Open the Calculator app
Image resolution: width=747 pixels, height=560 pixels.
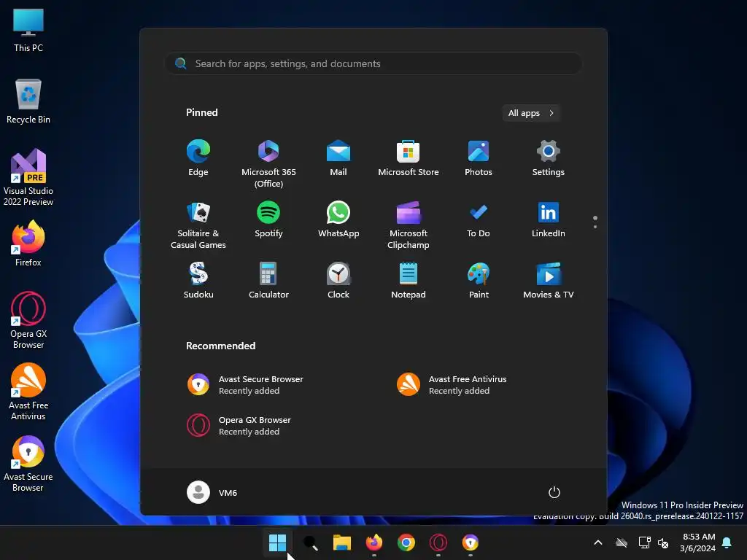(268, 281)
